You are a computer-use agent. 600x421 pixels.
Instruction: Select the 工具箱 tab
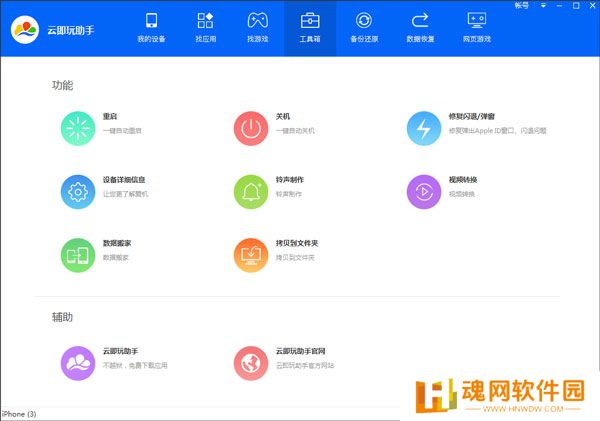tap(310, 28)
